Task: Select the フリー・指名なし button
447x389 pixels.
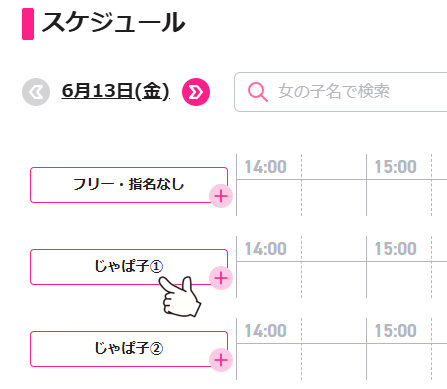Action: pyautogui.click(x=129, y=185)
